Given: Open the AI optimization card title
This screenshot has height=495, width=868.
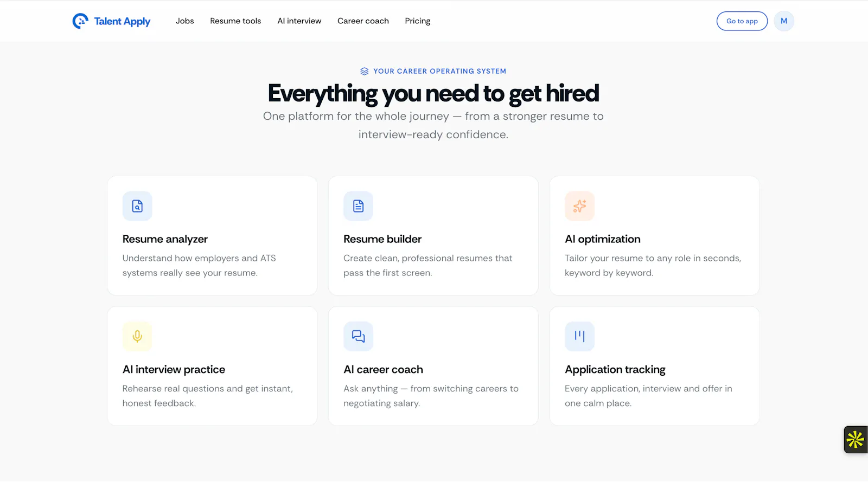Looking at the screenshot, I should 603,239.
